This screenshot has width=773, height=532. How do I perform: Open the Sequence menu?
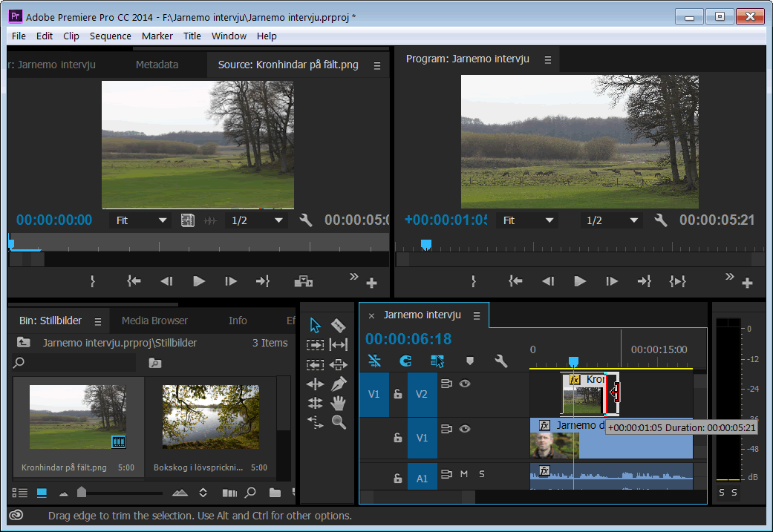click(110, 36)
